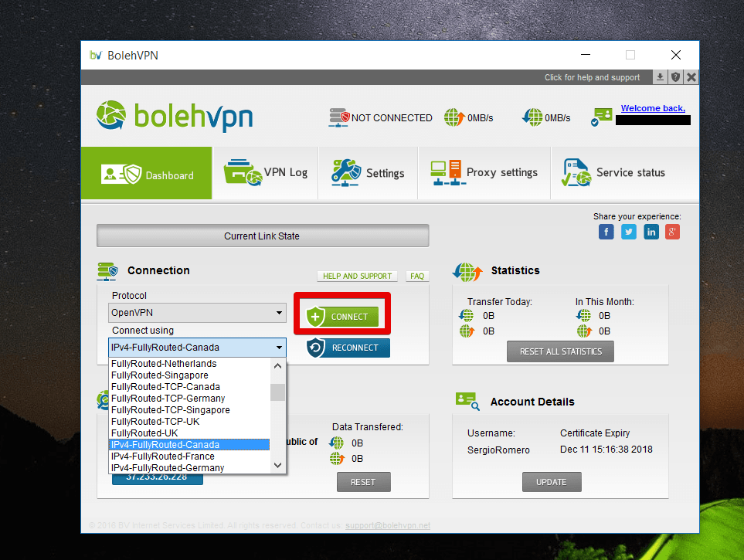Viewport: 744px width, 560px height.
Task: Close the BolehVPN window
Action: point(676,55)
